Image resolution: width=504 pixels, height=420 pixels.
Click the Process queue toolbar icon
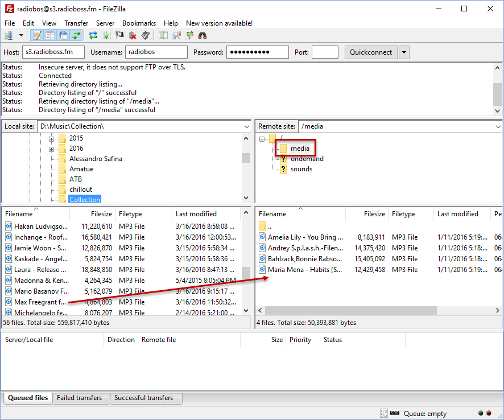106,35
